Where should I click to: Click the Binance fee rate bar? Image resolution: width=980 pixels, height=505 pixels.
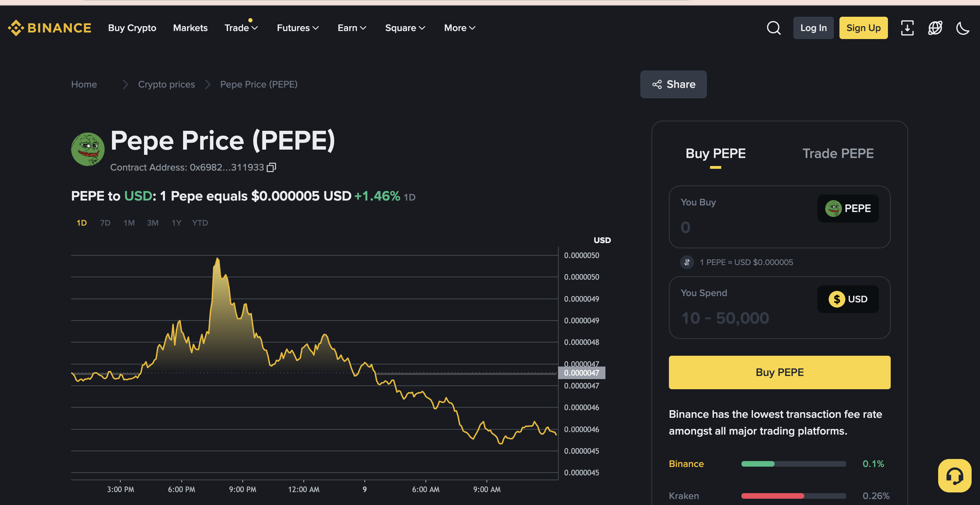point(793,463)
